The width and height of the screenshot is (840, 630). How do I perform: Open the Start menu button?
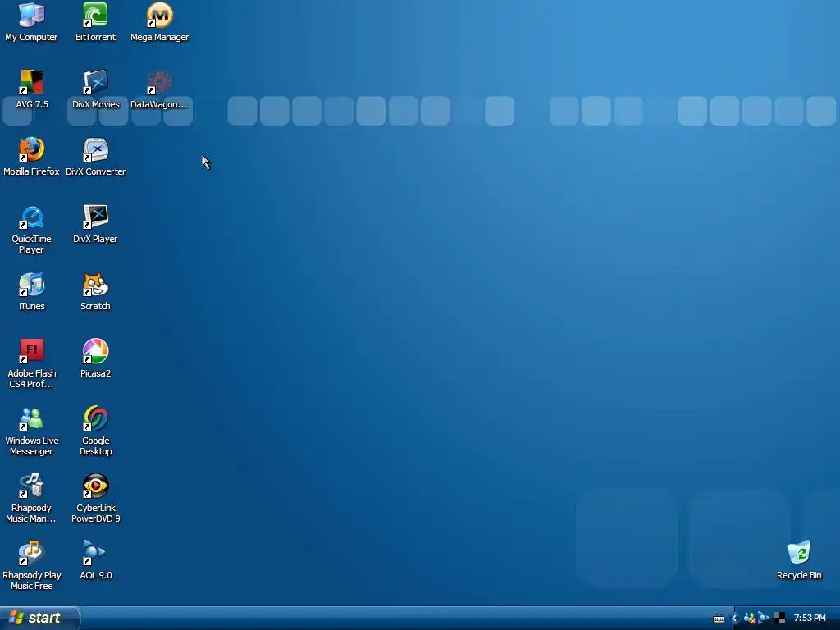pyautogui.click(x=39, y=618)
